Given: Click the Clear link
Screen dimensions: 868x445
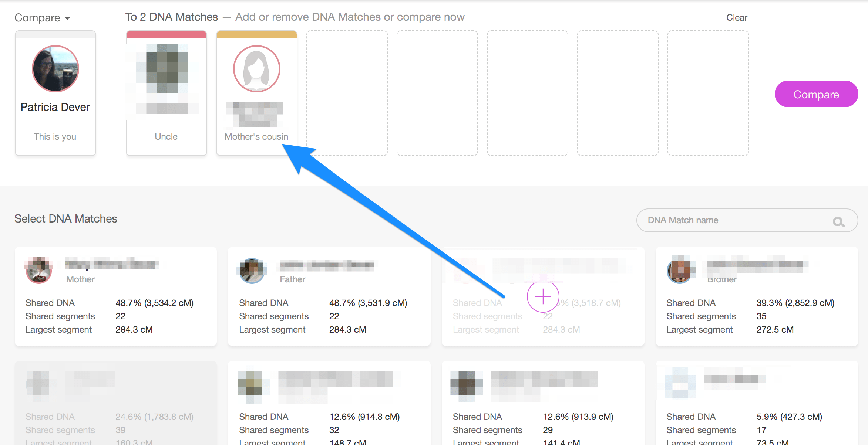Looking at the screenshot, I should [x=736, y=18].
